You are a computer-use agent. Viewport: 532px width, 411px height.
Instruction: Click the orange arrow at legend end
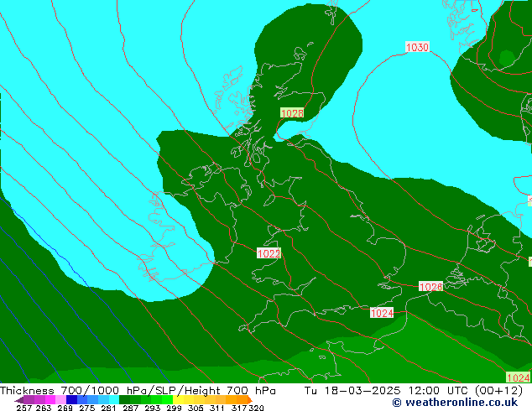click(250, 400)
